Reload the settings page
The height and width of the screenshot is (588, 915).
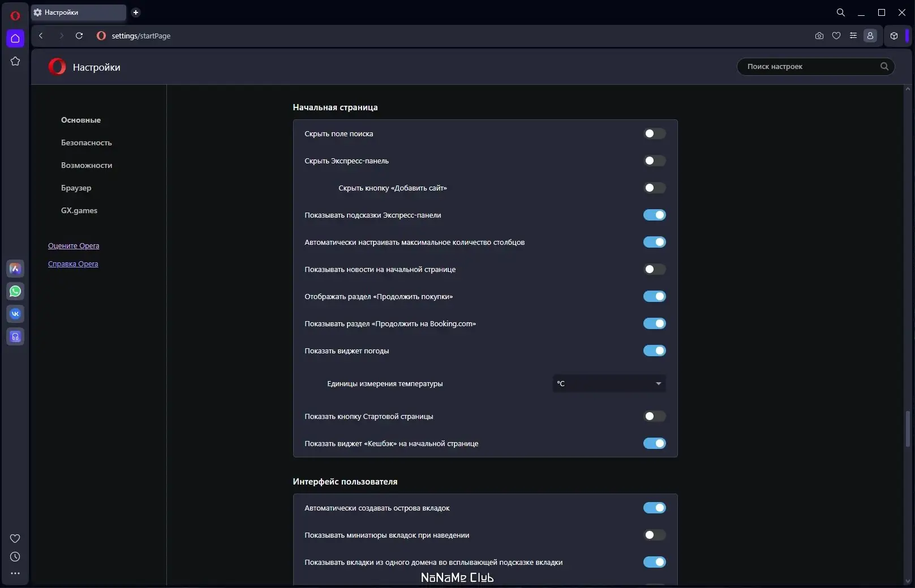pyautogui.click(x=79, y=36)
